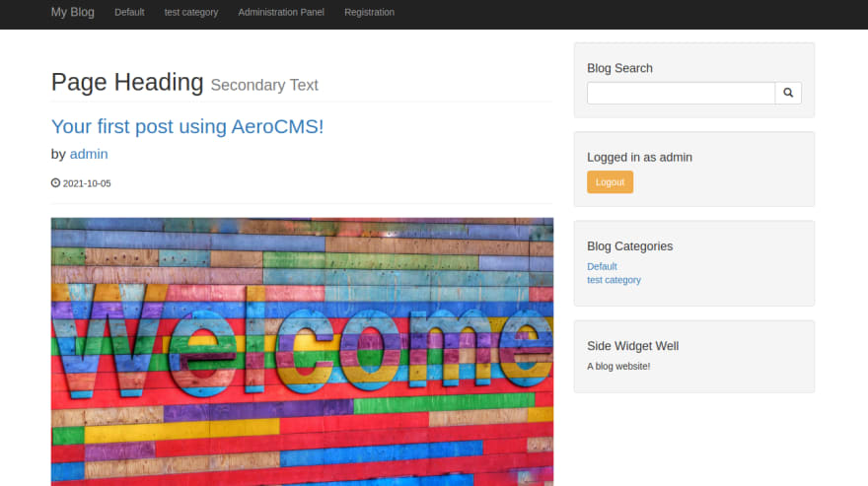Select Default under Blog Categories
This screenshot has height=486, width=868.
(x=602, y=267)
